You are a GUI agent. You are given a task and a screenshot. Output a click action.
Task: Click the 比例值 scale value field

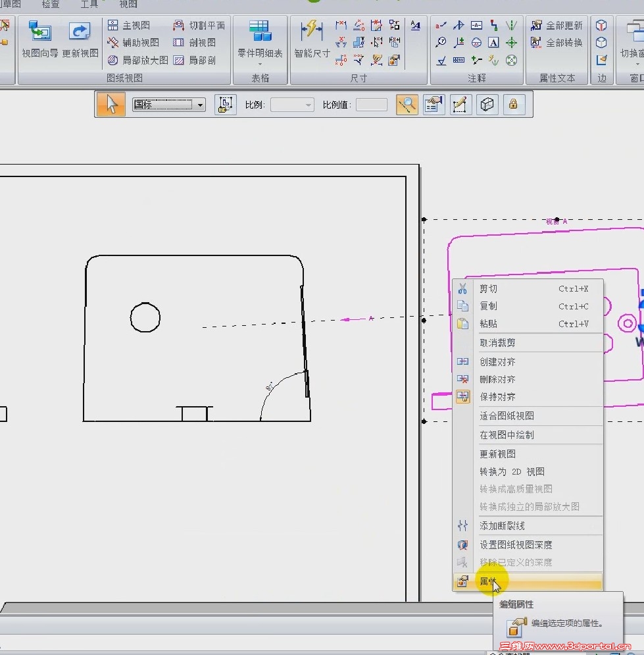point(372,105)
